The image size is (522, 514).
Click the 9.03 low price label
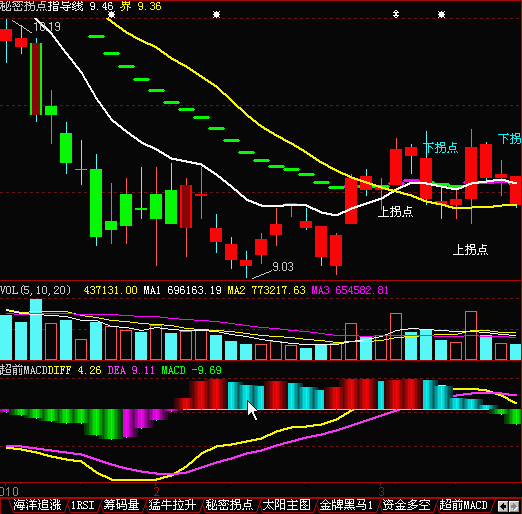pos(283,267)
